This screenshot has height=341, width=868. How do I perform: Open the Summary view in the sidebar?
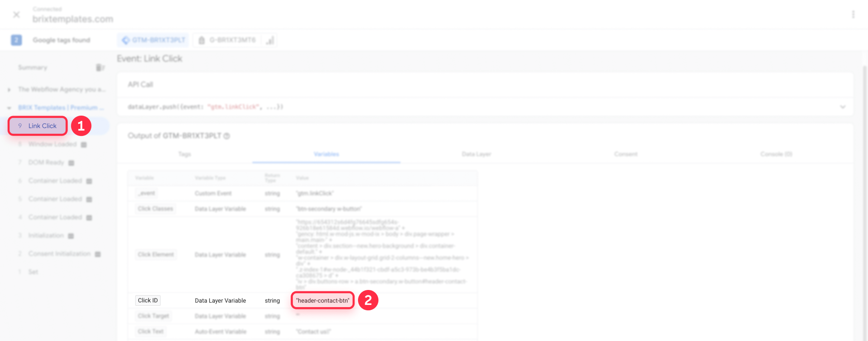click(x=33, y=67)
